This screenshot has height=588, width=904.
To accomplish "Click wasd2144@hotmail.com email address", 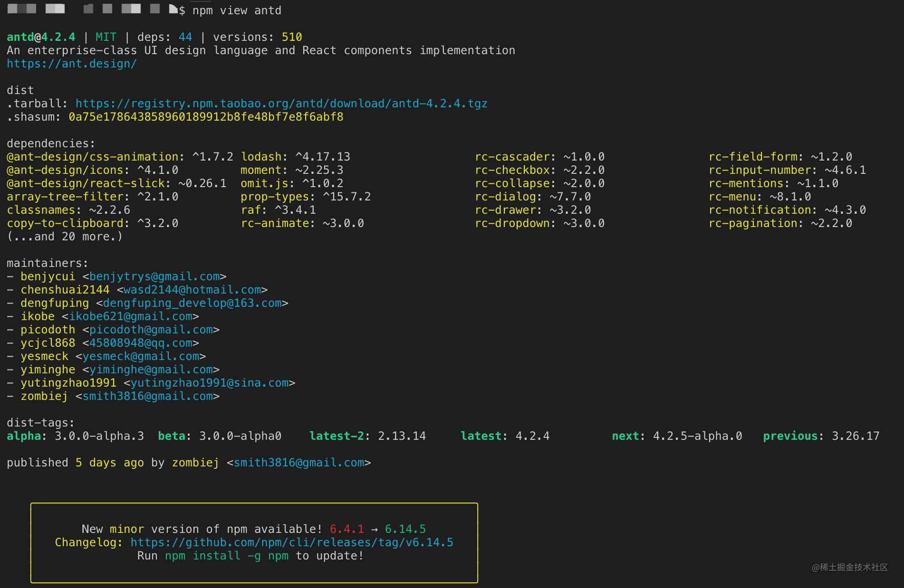I will (x=192, y=290).
